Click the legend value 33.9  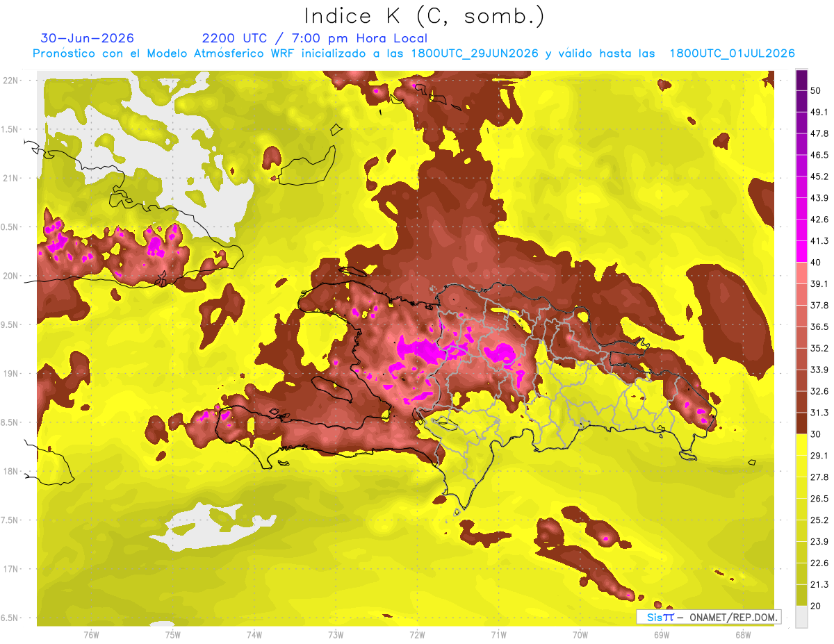[x=819, y=370]
